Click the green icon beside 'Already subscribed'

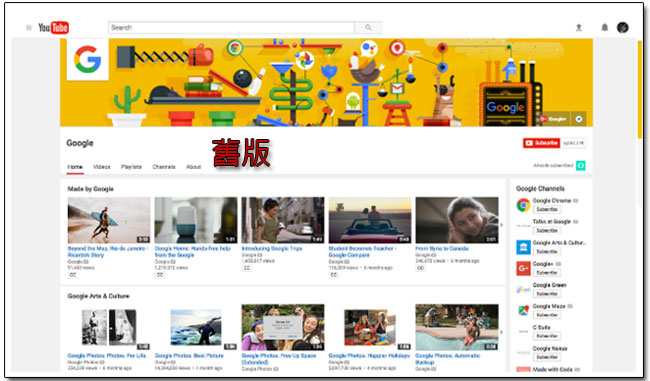coord(581,165)
